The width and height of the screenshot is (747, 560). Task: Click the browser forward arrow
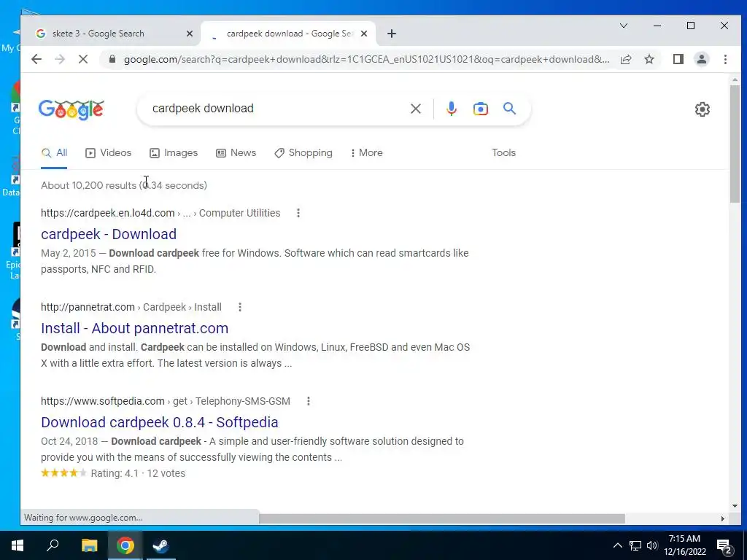point(60,59)
